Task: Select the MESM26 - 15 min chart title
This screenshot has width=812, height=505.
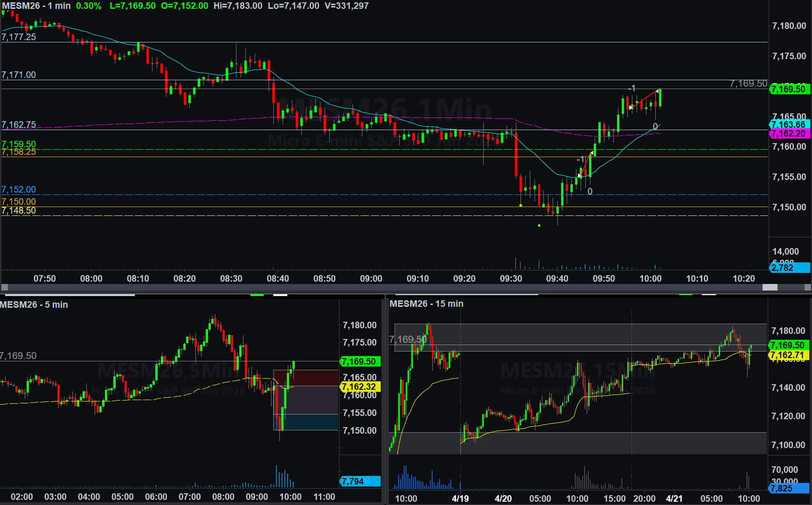Action: pos(426,304)
